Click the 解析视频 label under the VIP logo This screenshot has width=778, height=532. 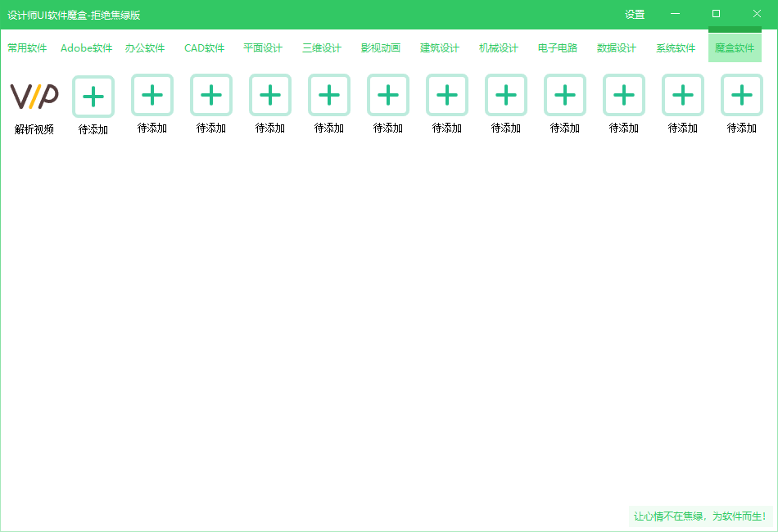(x=34, y=129)
